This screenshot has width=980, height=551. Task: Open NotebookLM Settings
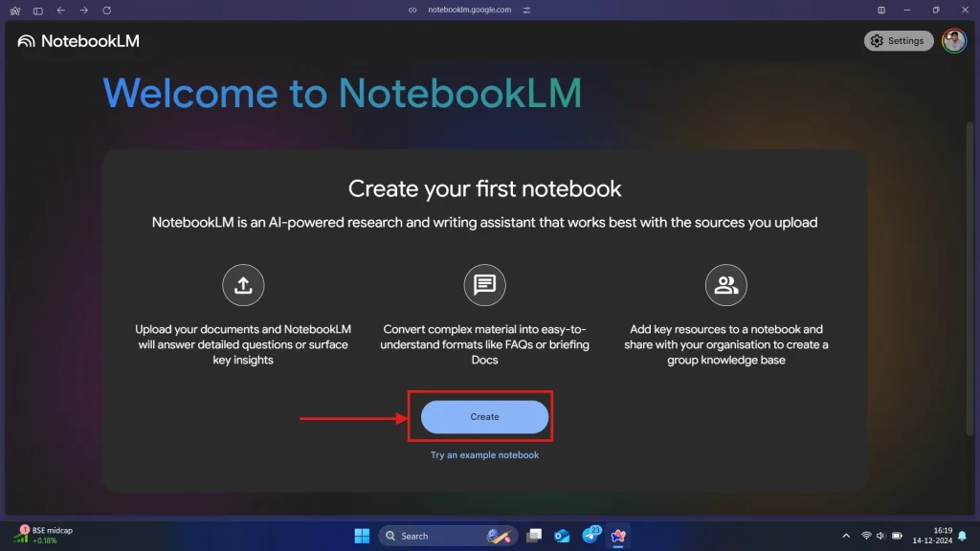[898, 40]
